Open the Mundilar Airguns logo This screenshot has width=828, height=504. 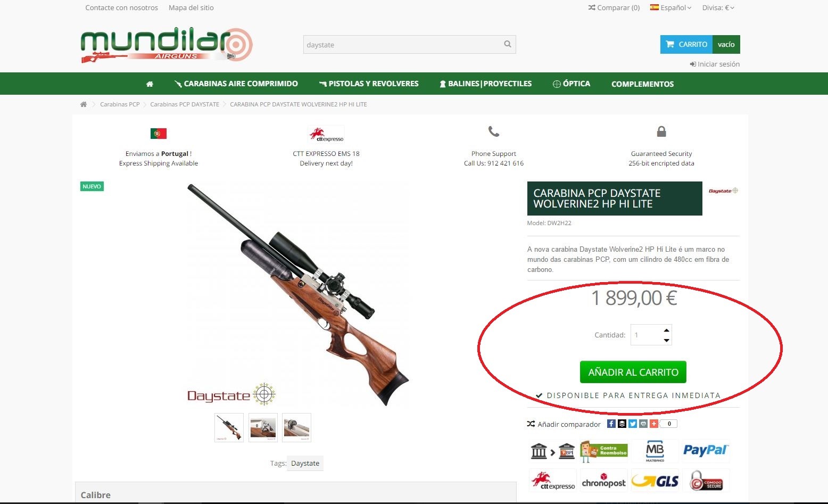tap(167, 46)
